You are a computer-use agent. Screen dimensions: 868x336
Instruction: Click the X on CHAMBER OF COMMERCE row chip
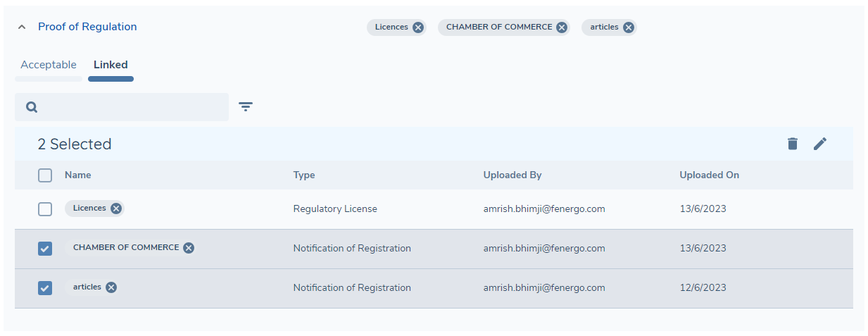189,248
